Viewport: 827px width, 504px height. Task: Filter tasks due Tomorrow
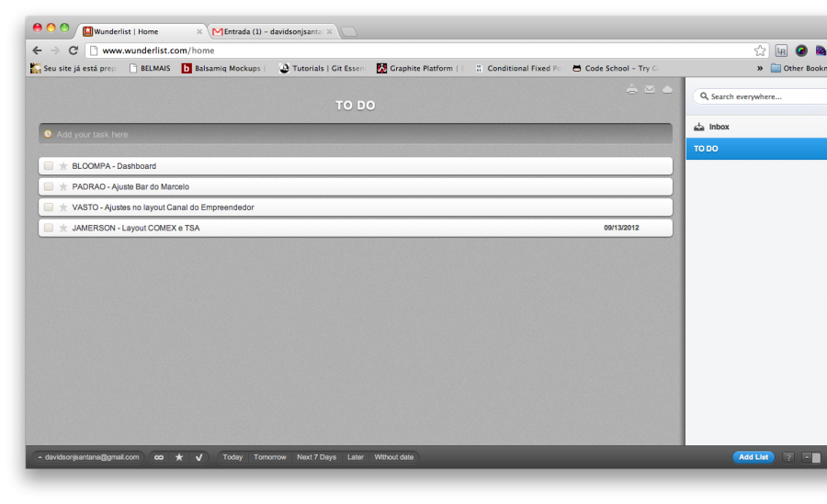point(269,457)
